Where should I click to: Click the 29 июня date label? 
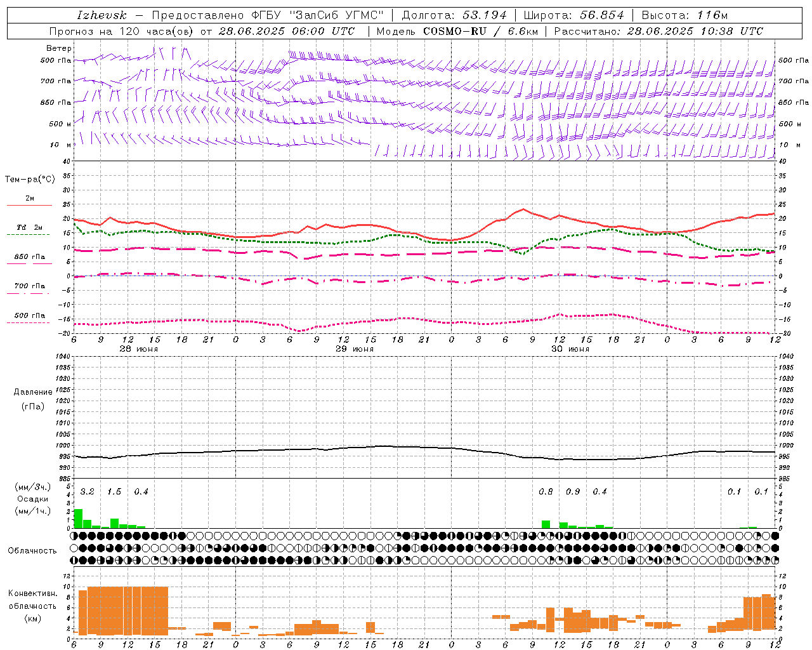(x=354, y=349)
